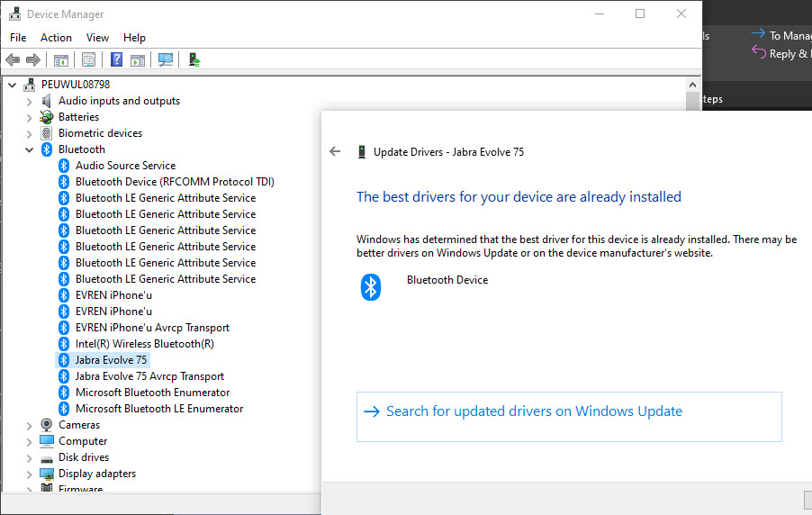This screenshot has width=812, height=515.
Task: Click the Audio inputs and outputs speaker icon
Action: pos(47,101)
